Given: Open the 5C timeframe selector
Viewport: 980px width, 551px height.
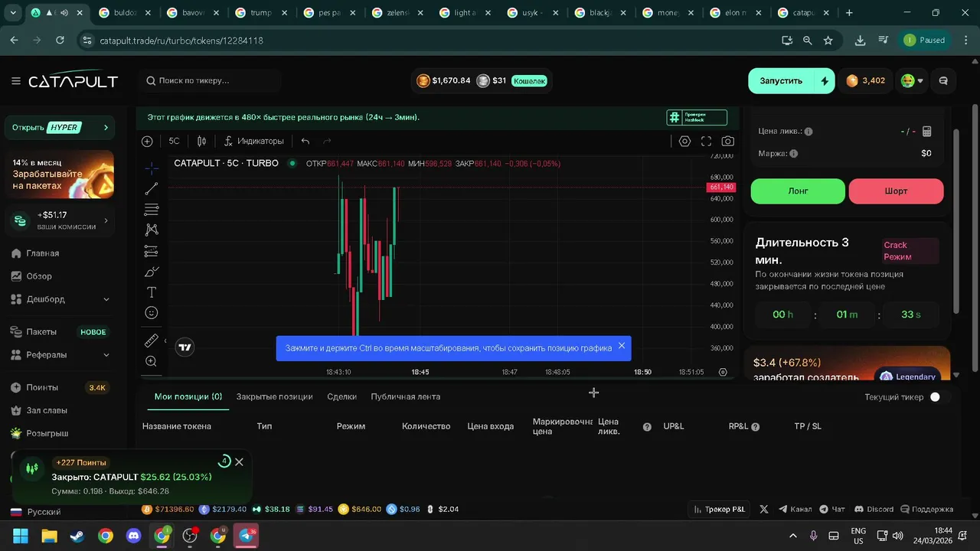Looking at the screenshot, I should coord(174,141).
